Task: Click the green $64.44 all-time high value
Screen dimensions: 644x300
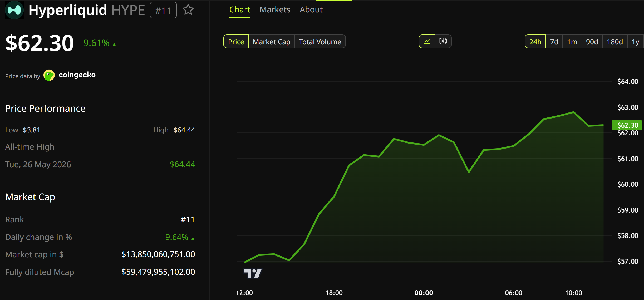Action: coord(182,164)
